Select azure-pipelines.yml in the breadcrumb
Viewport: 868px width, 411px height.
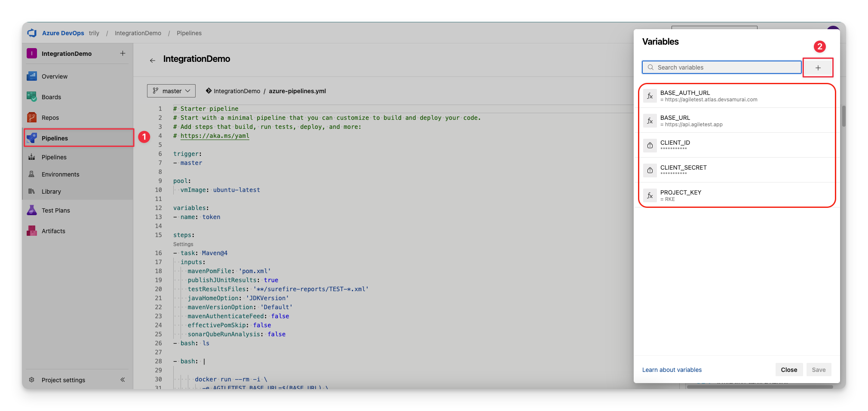297,91
